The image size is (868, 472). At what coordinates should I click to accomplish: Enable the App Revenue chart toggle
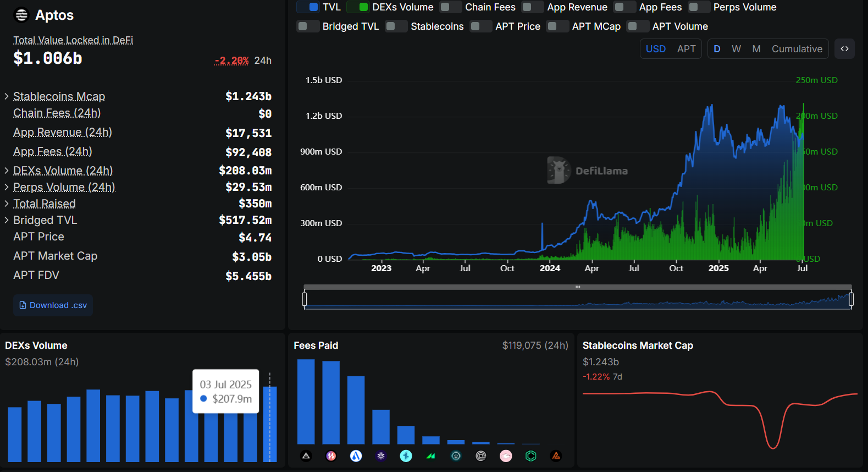[x=533, y=7]
